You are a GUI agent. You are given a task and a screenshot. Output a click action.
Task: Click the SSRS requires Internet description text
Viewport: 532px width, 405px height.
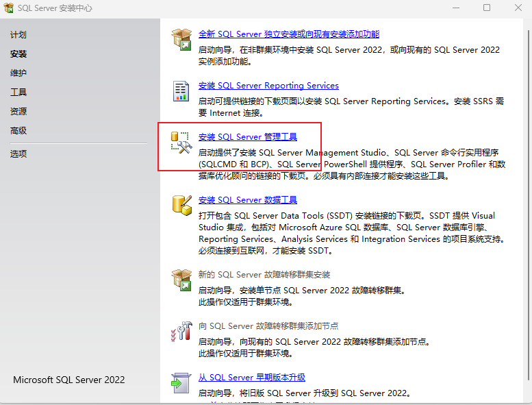(x=351, y=107)
